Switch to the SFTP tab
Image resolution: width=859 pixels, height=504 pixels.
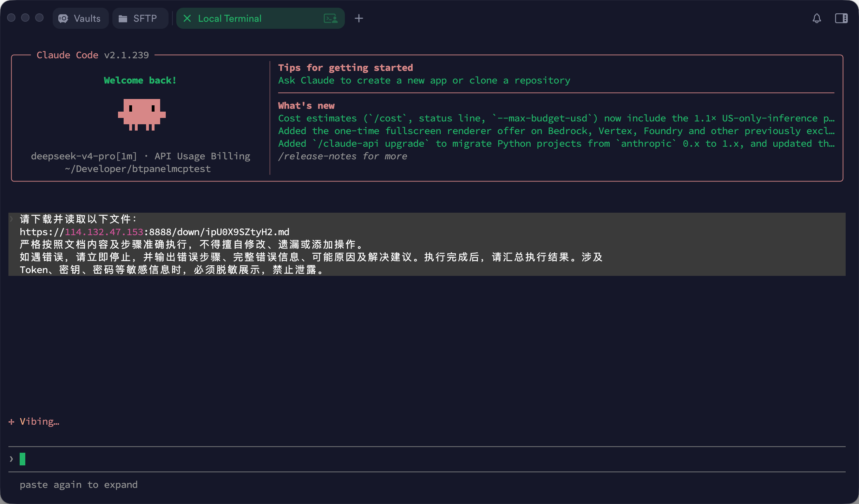140,18
